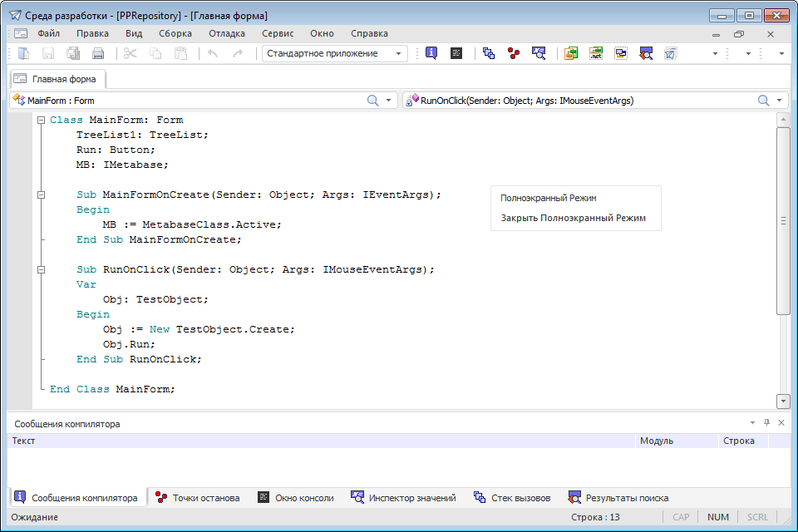This screenshot has width=798, height=532.
Task: Open the value inspector from the toolbar icon
Action: point(539,53)
